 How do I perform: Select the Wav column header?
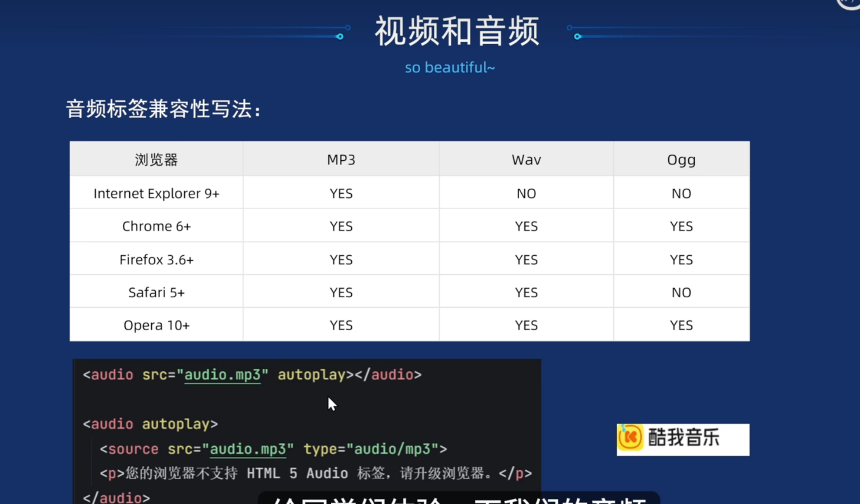(x=526, y=160)
